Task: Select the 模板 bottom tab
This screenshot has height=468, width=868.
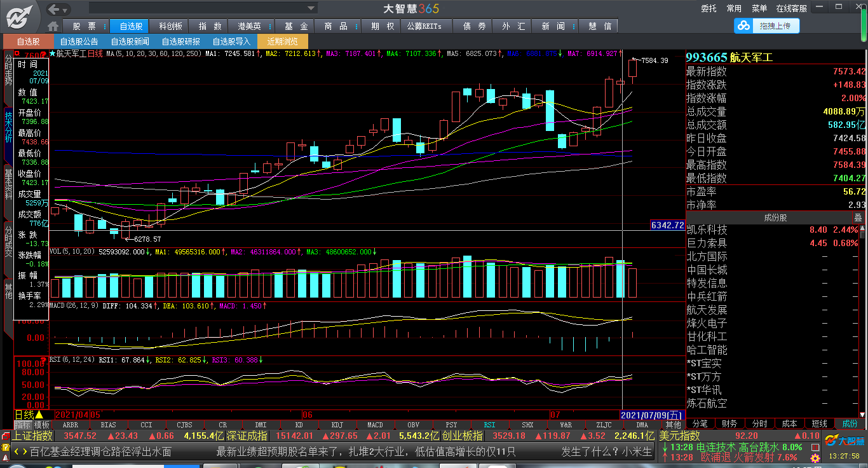Action: click(x=42, y=425)
